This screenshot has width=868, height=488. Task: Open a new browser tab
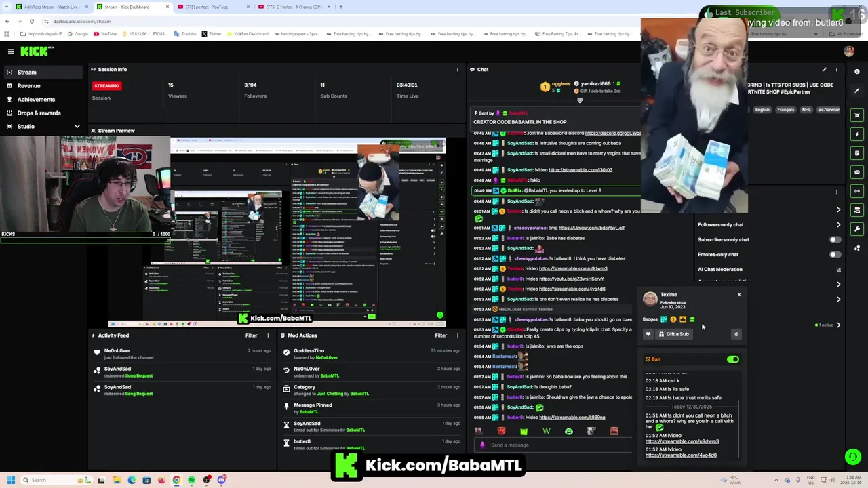[x=341, y=7]
